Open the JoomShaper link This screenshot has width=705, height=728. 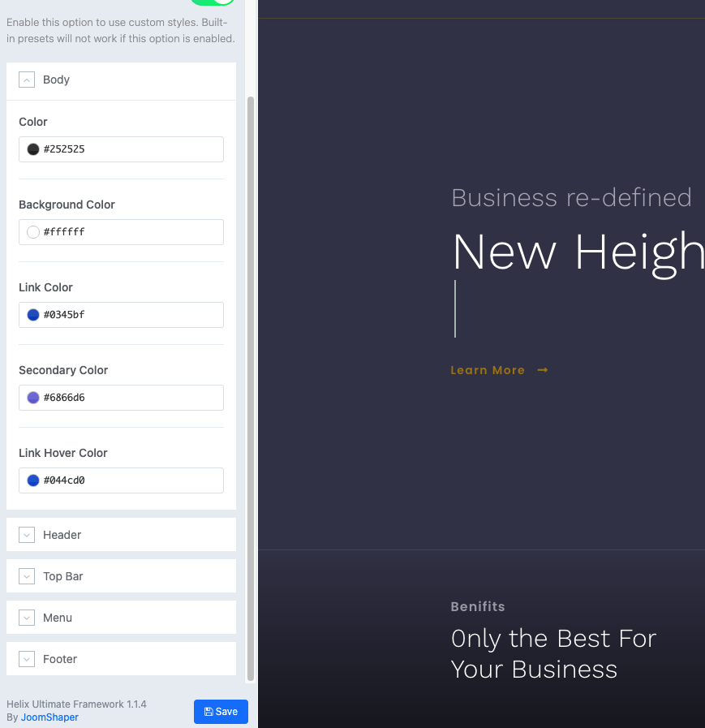click(49, 717)
